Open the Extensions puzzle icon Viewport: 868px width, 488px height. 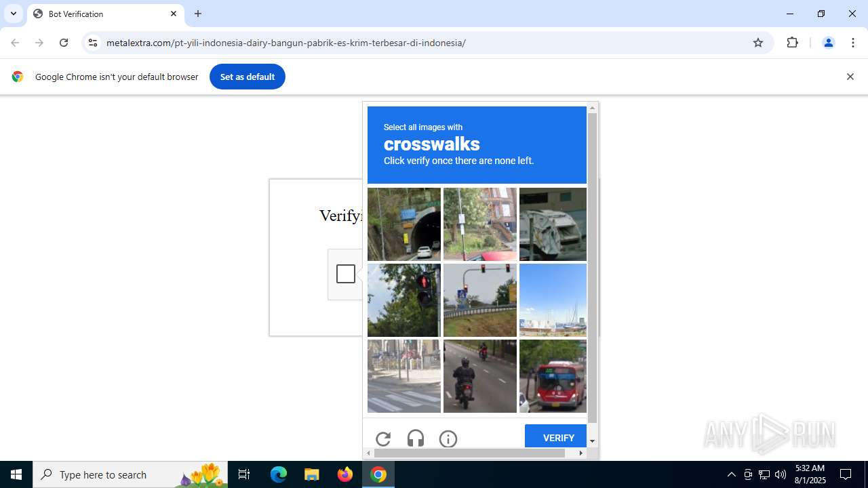click(x=792, y=43)
